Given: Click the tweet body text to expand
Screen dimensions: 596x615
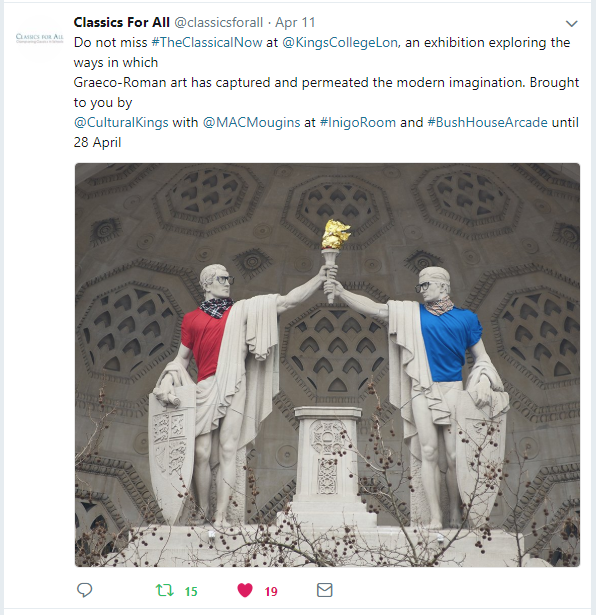Looking at the screenshot, I should pyautogui.click(x=326, y=92).
